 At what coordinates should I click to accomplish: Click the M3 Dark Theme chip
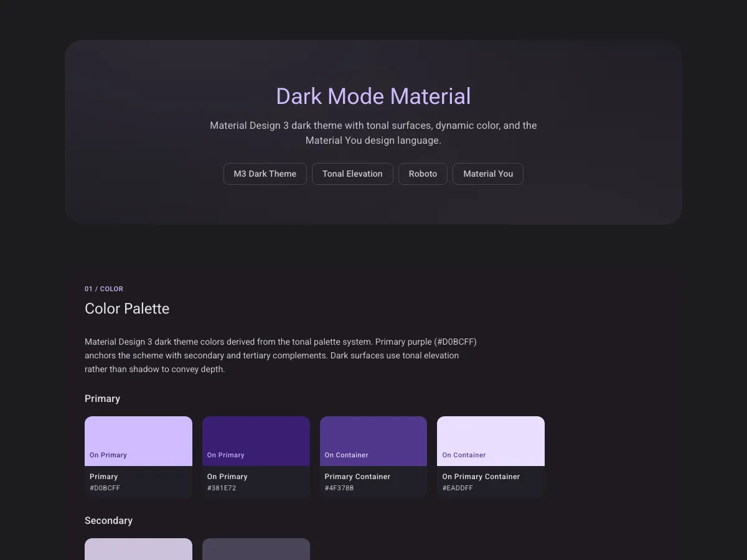tap(265, 174)
